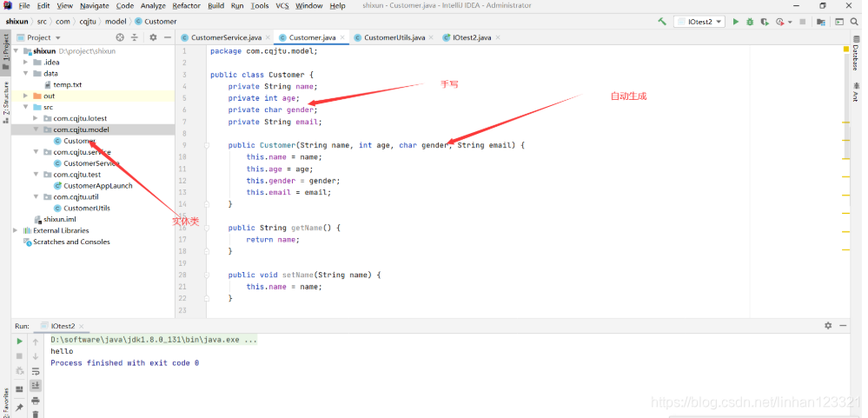Open dropdown arrow next to profiler icon
The image size is (868, 418).
(x=790, y=22)
